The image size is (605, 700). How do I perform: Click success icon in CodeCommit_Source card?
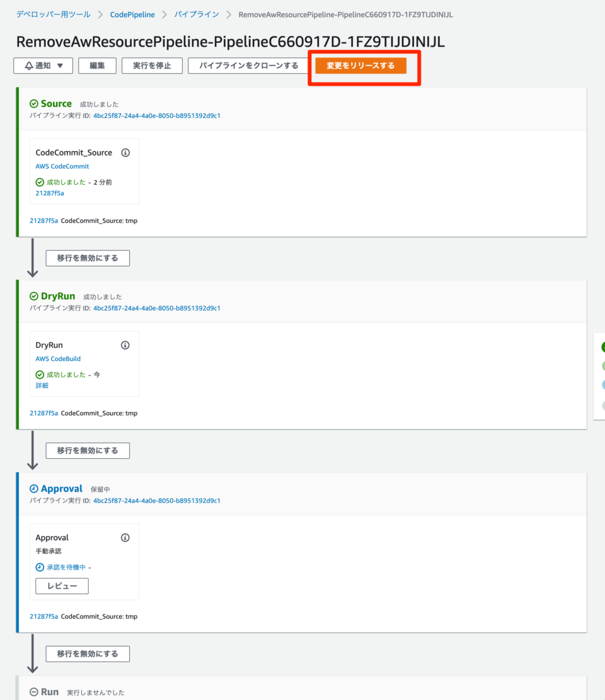(x=40, y=182)
